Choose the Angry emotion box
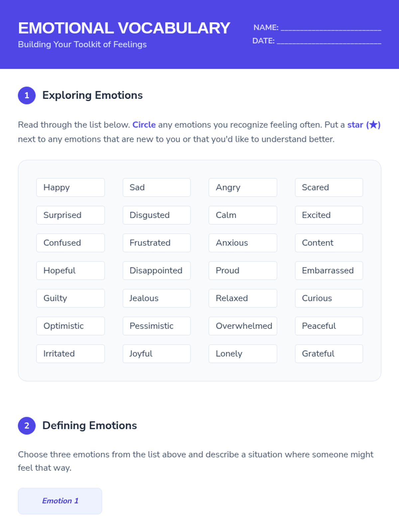399x532 pixels. point(243,188)
